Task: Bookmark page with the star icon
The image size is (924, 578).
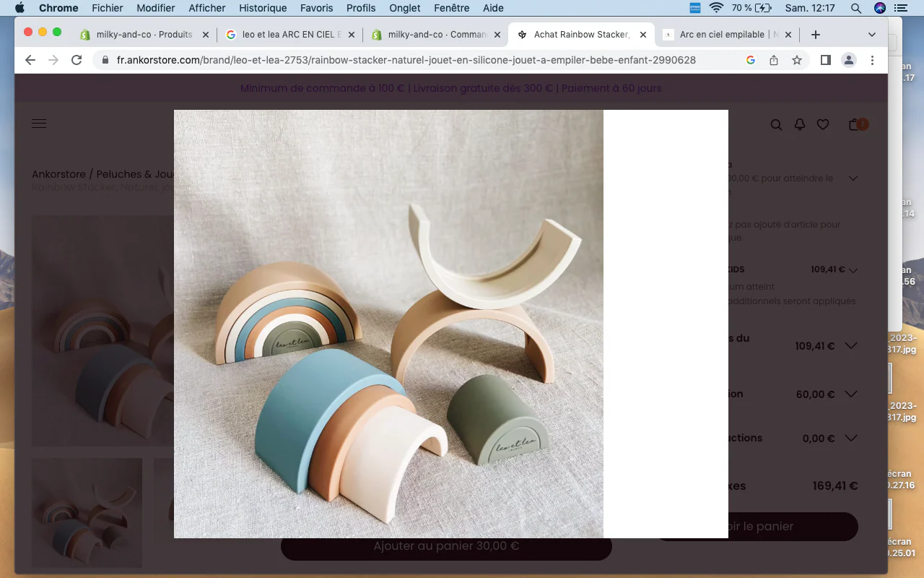Action: pos(797,60)
